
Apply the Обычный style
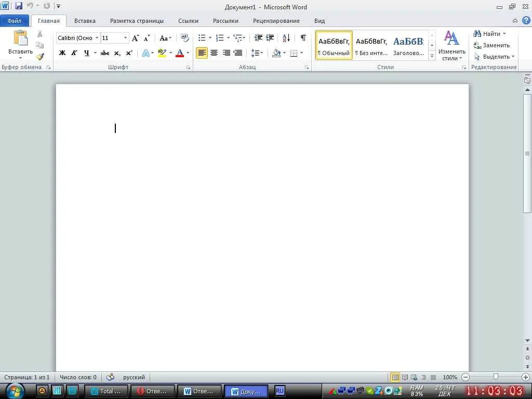tap(334, 46)
